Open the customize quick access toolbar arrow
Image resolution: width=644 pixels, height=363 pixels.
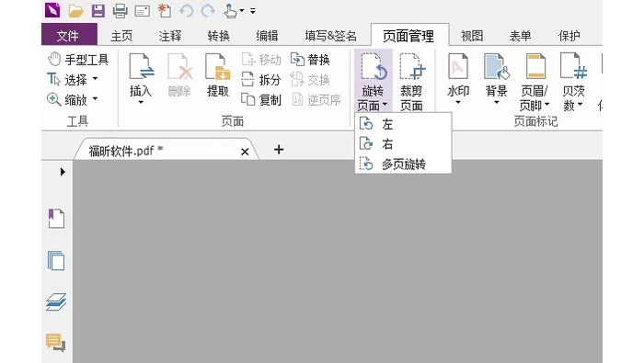253,11
